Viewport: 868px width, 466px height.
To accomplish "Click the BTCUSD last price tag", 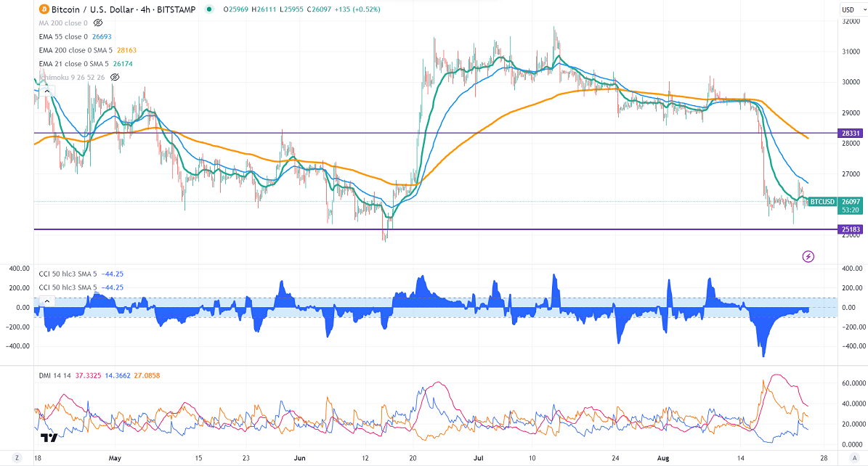I will tap(822, 202).
